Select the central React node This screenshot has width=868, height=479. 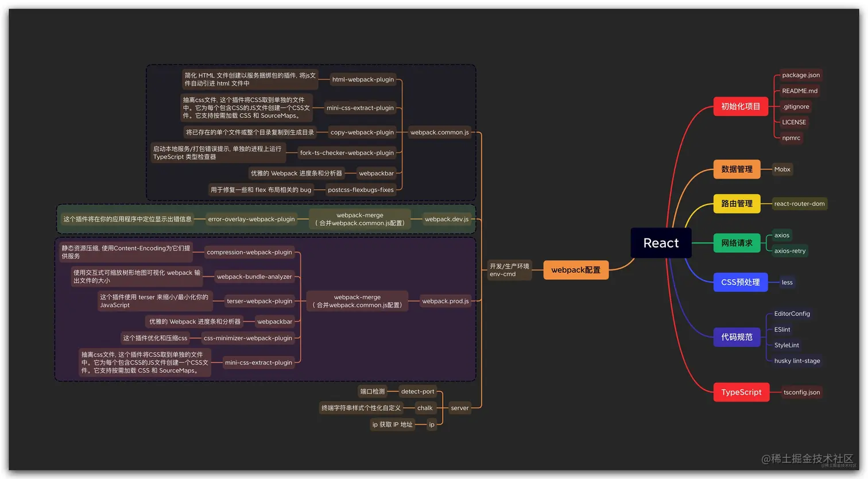tap(661, 243)
